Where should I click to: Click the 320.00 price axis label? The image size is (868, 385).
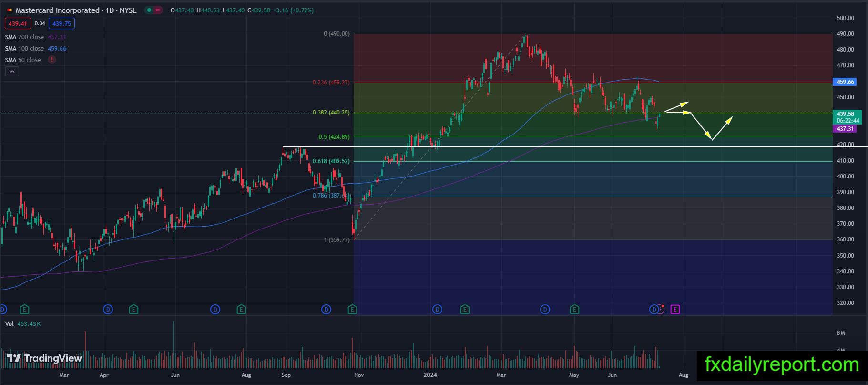coord(845,303)
